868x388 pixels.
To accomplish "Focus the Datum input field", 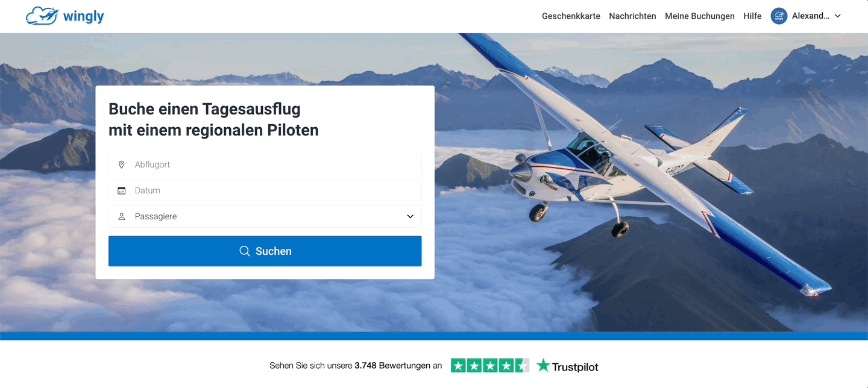I will pyautogui.click(x=265, y=190).
